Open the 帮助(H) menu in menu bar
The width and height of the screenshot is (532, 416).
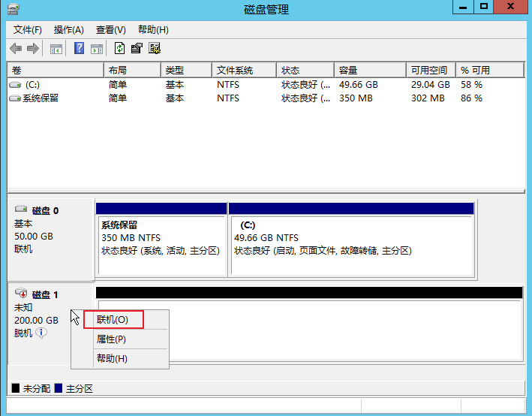(153, 30)
